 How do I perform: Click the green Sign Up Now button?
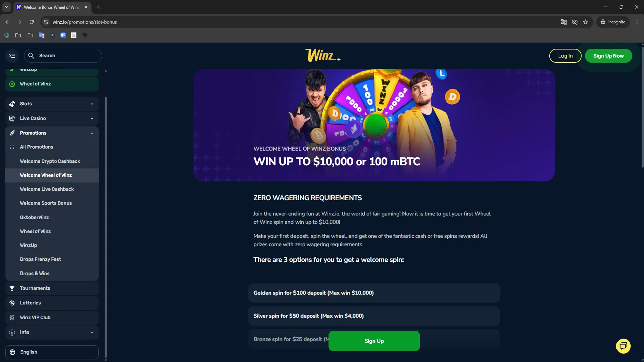(608, 56)
